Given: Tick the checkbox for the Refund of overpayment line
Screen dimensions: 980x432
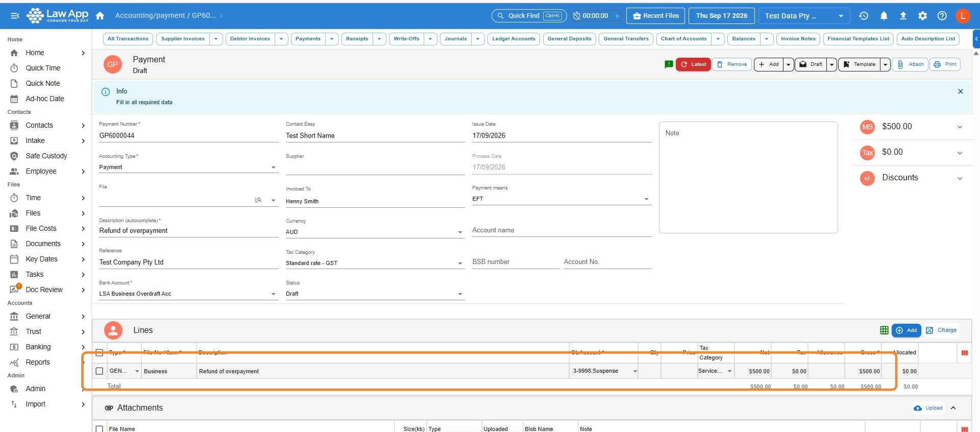Looking at the screenshot, I should [100, 371].
